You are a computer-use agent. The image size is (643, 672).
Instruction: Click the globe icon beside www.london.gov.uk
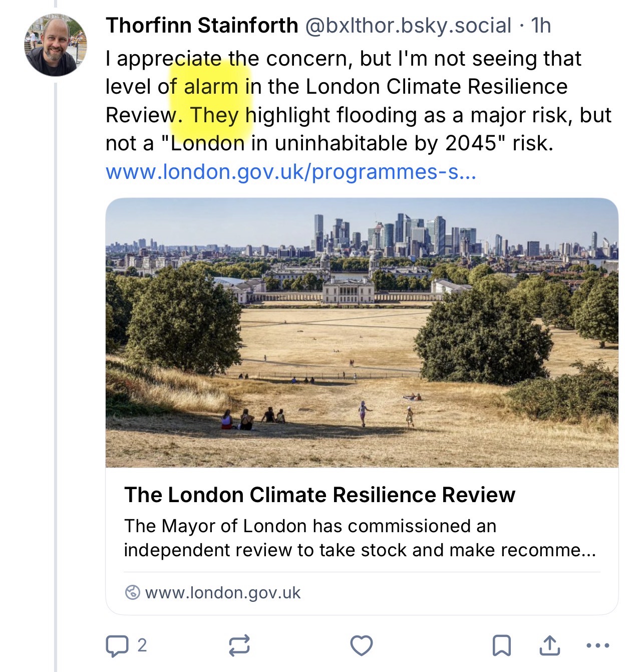(132, 592)
